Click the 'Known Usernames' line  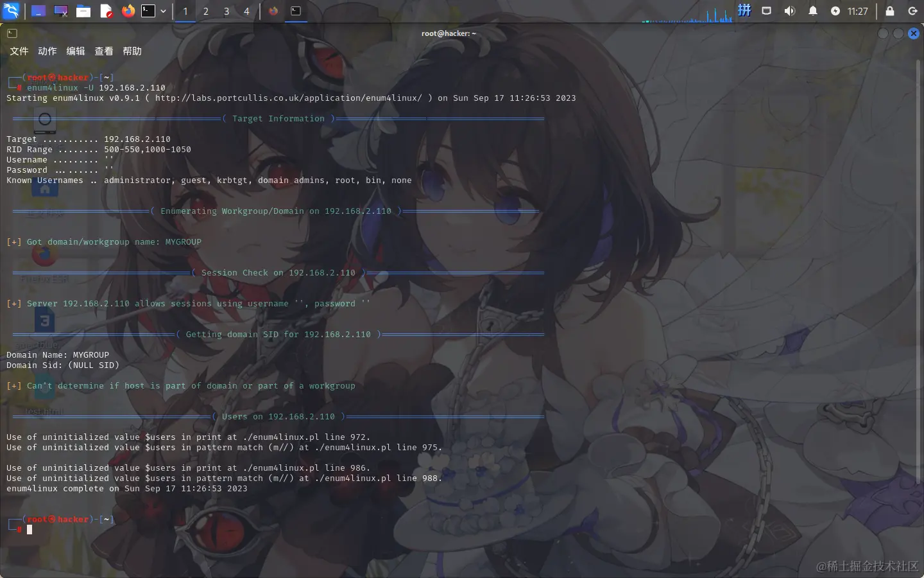(209, 180)
